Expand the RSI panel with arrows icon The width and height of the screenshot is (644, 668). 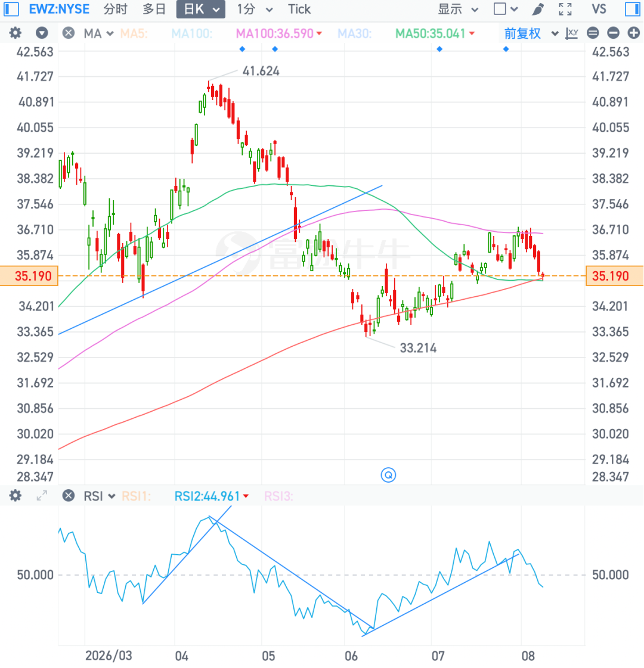pos(42,495)
